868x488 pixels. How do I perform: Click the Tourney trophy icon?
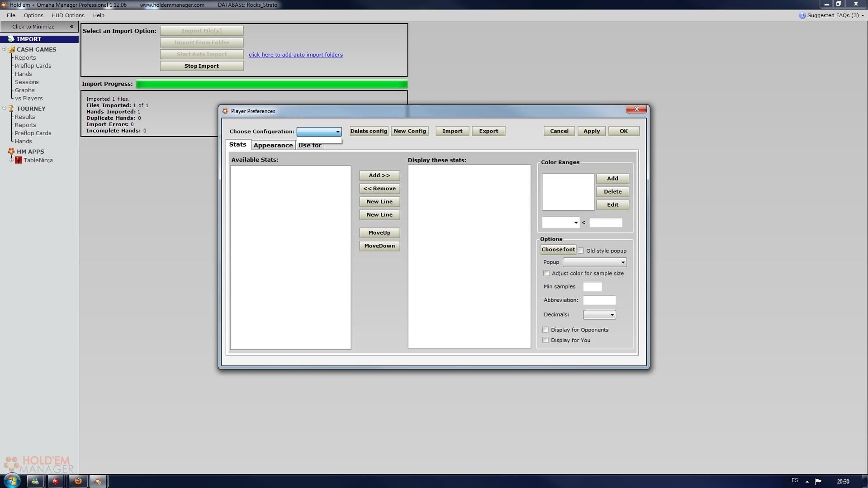point(11,109)
